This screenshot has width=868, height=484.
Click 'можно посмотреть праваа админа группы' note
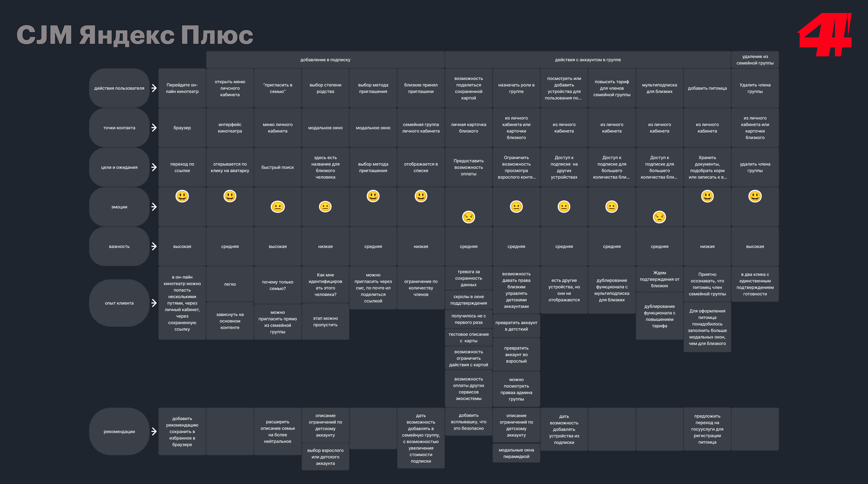tap(516, 389)
